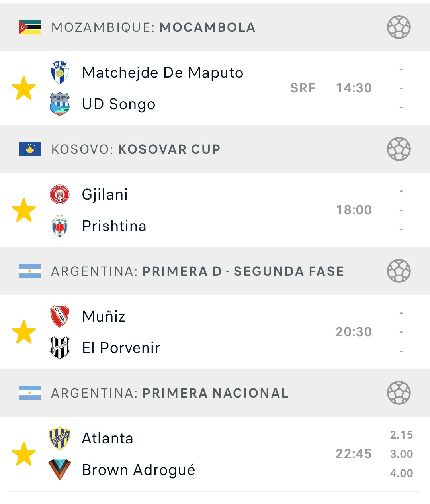Viewport: 430px width, 504px height.
Task: Click the Brown Adrogué triangular logo
Action: [60, 469]
